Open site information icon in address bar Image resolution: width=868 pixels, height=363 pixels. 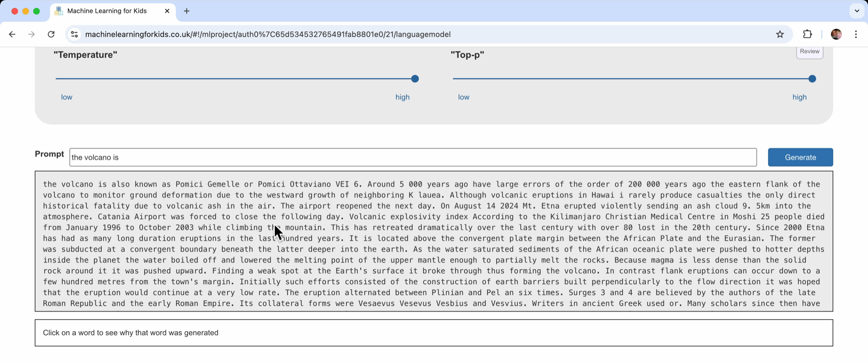point(74,34)
